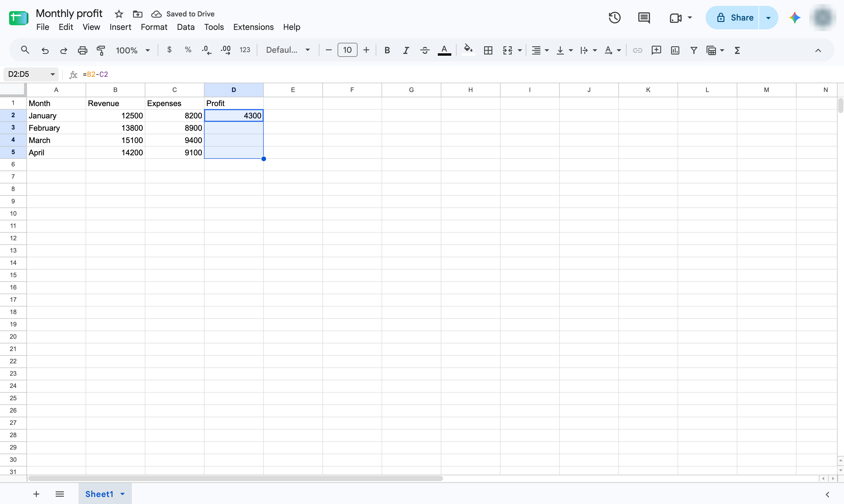Image resolution: width=844 pixels, height=504 pixels.
Task: Toggle bold formatting
Action: (x=387, y=50)
